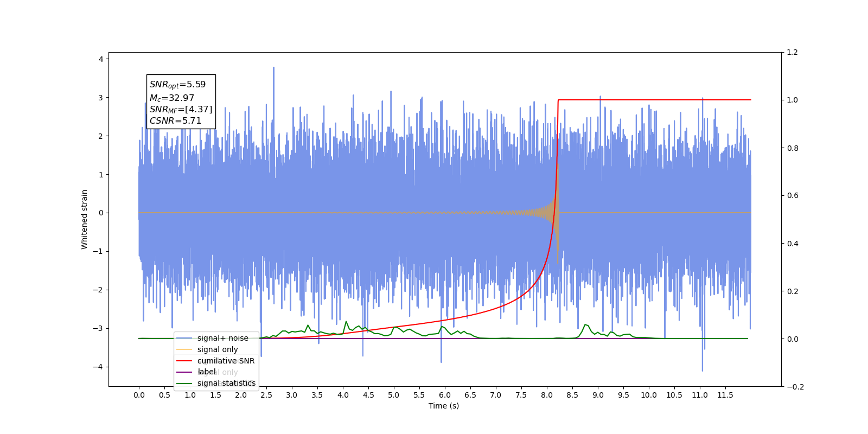Click the 11.5 tick on the time axis
Image resolution: width=868 pixels, height=434 pixels.
pos(725,395)
